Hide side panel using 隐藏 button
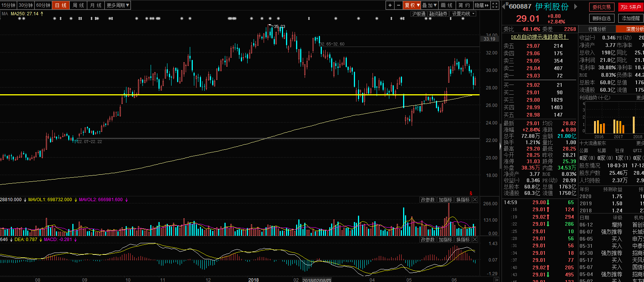644x282 pixels. pos(481,5)
